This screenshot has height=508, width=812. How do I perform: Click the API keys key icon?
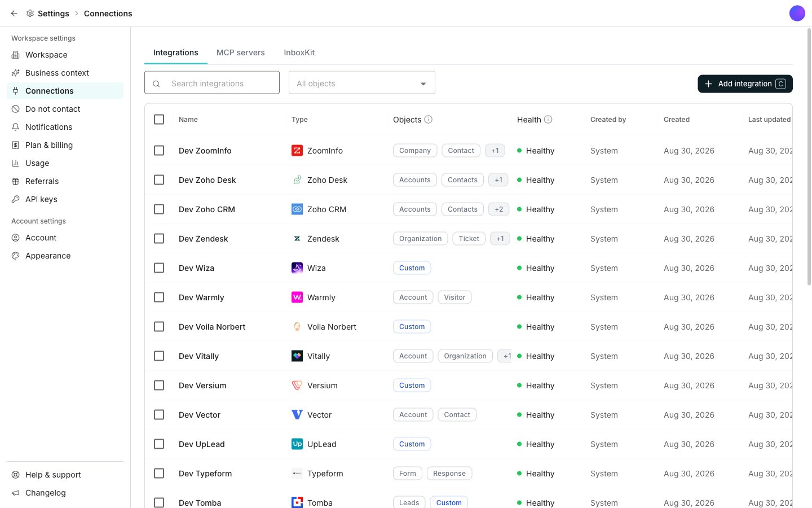coord(16,199)
